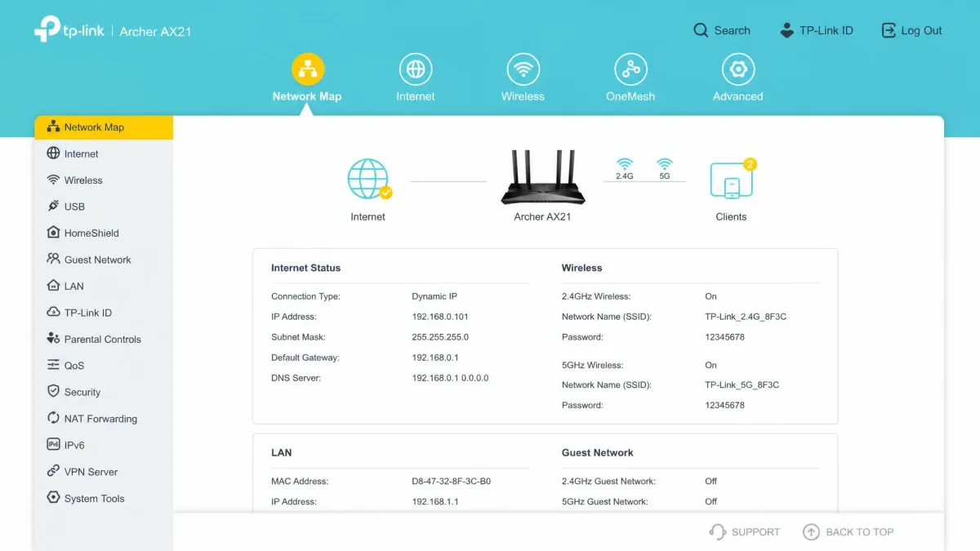Click the sidebar NAT Forwarding arrows icon
The width and height of the screenshot is (980, 551).
coord(53,418)
